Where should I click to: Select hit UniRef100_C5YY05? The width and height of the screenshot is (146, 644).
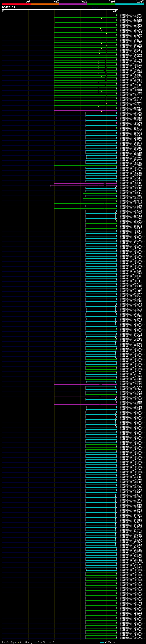(131, 55)
